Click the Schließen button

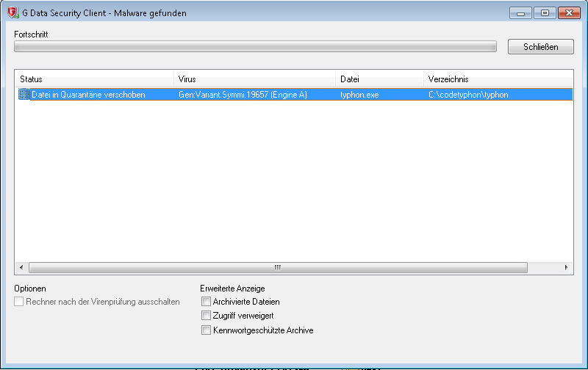click(x=541, y=47)
